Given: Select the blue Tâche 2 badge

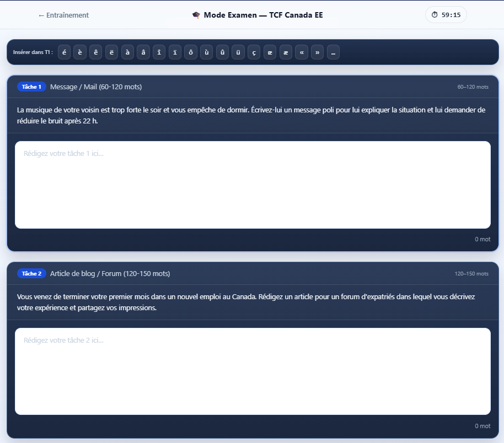Looking at the screenshot, I should [x=31, y=274].
